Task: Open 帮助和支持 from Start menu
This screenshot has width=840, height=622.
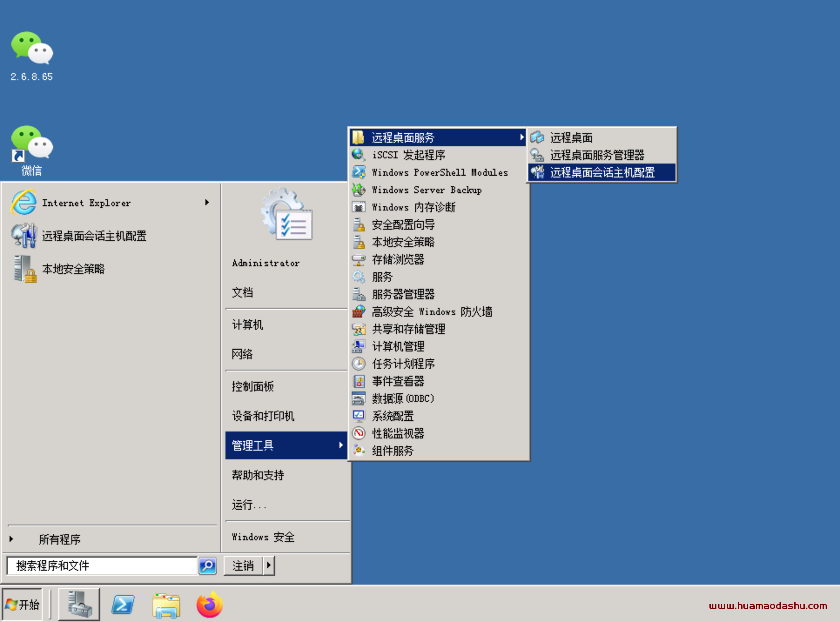Action: pos(258,475)
